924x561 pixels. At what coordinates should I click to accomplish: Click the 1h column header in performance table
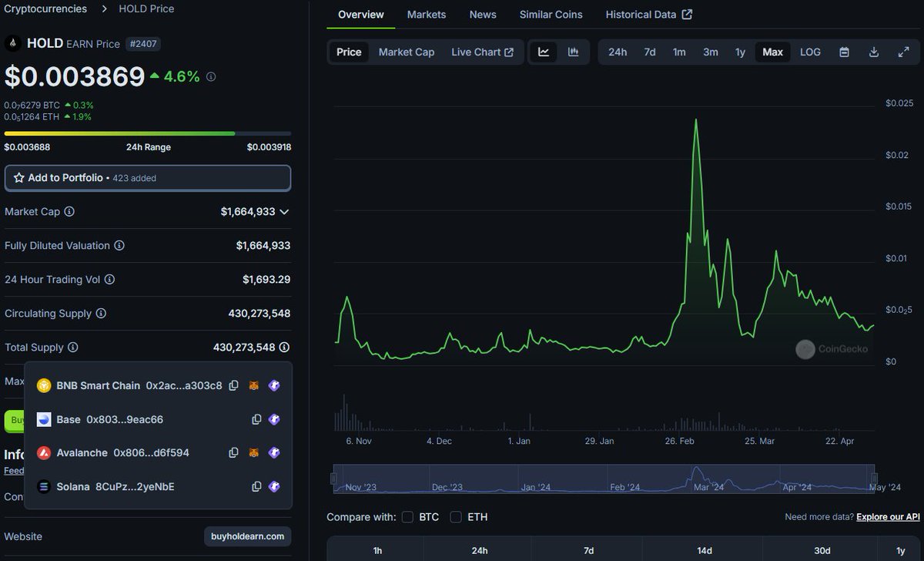coord(377,550)
